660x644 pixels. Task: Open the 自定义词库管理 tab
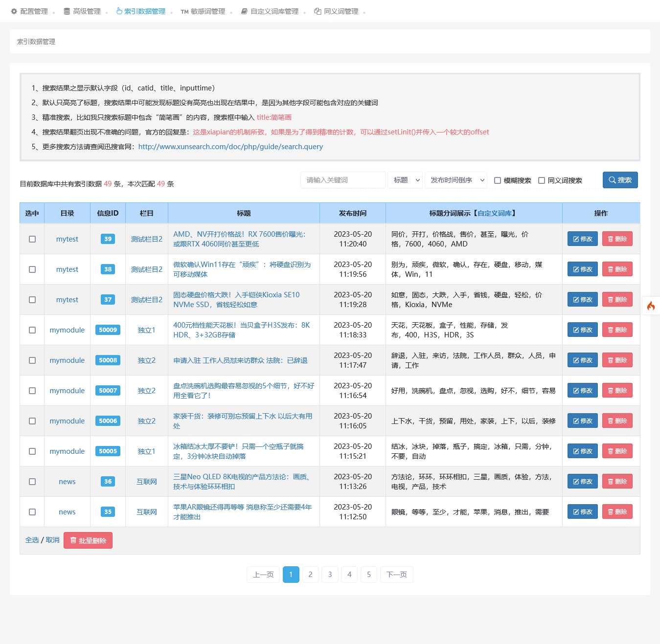(270, 11)
